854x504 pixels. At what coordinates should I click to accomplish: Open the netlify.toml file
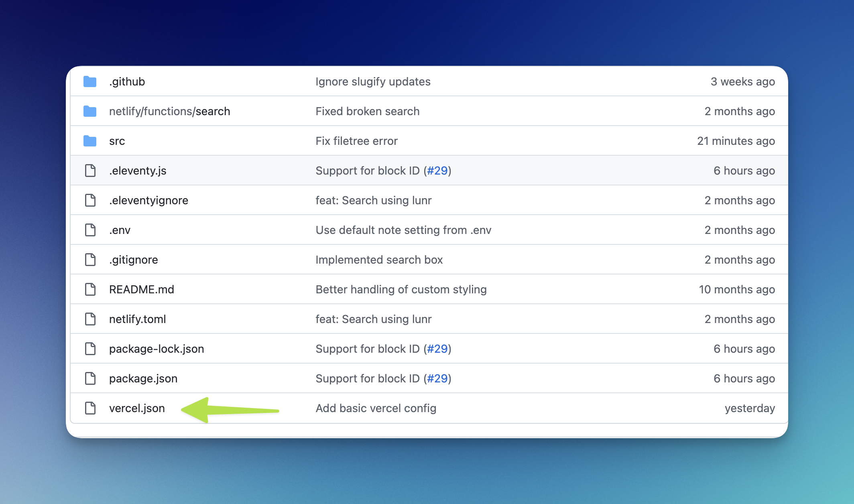[x=137, y=319]
